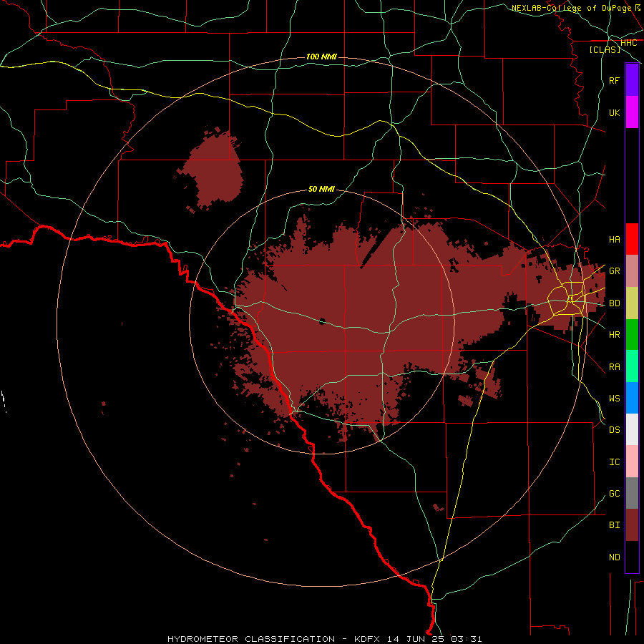Click the small black radar site dot
The image size is (644, 644).
pyautogui.click(x=323, y=321)
